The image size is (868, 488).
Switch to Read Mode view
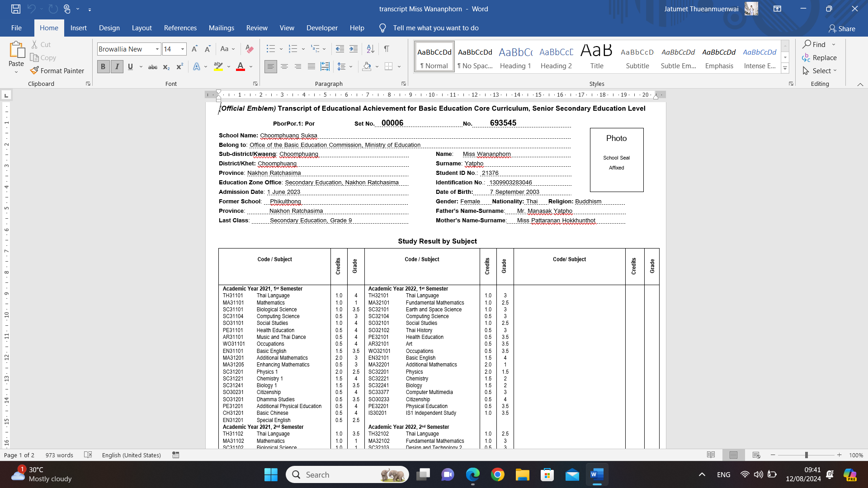click(x=711, y=455)
